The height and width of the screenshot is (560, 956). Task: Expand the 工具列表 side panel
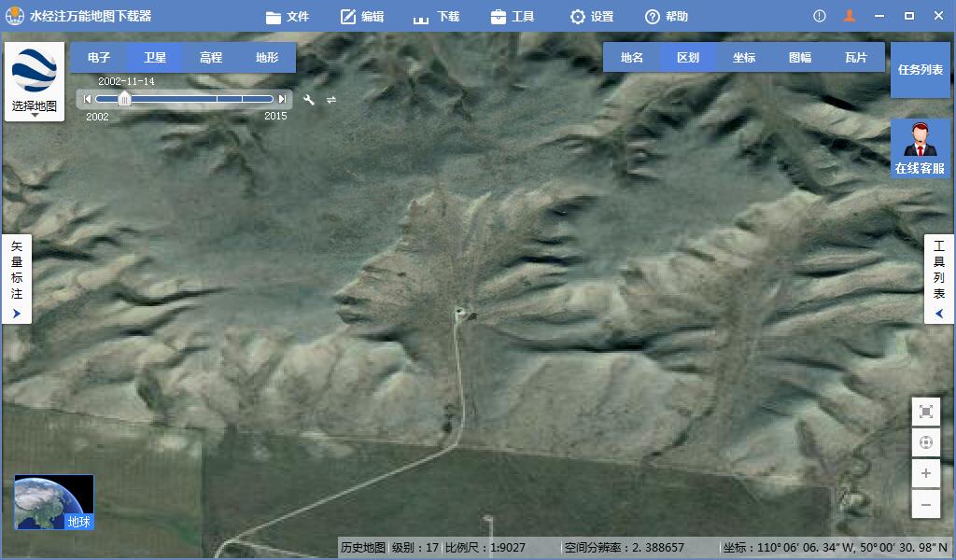(x=939, y=278)
